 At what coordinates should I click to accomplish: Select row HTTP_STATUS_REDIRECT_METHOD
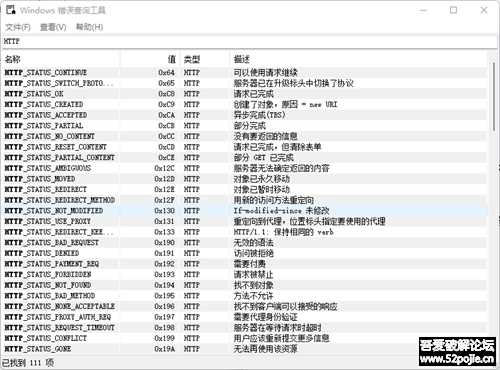[x=245, y=200]
